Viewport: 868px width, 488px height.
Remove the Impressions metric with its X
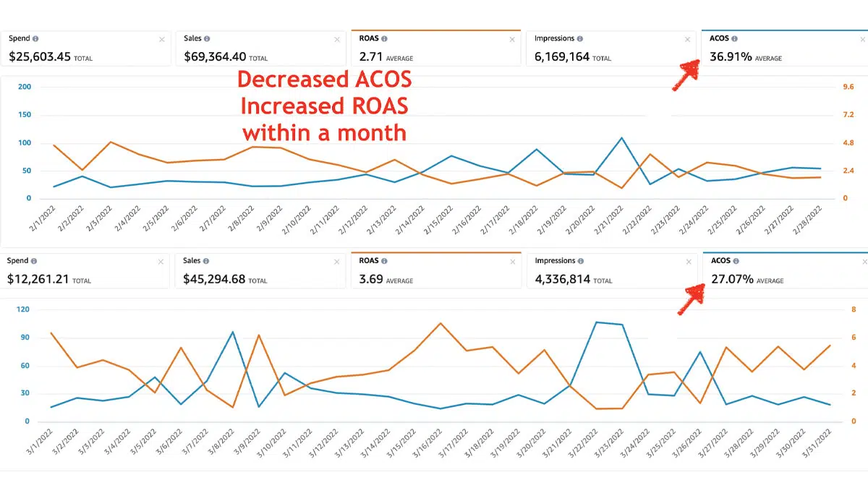pos(687,39)
